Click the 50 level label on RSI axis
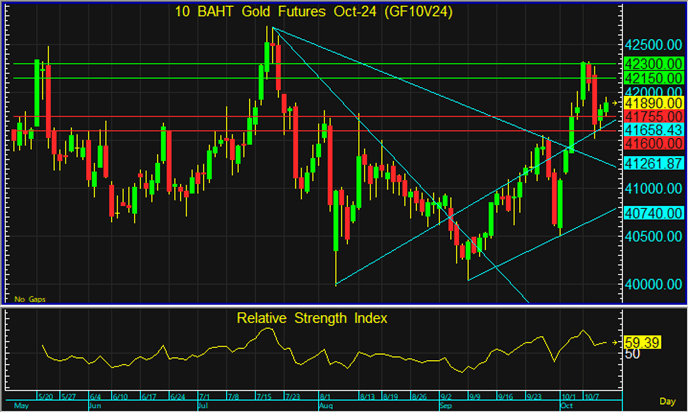The width and height of the screenshot is (689, 413). coord(633,354)
